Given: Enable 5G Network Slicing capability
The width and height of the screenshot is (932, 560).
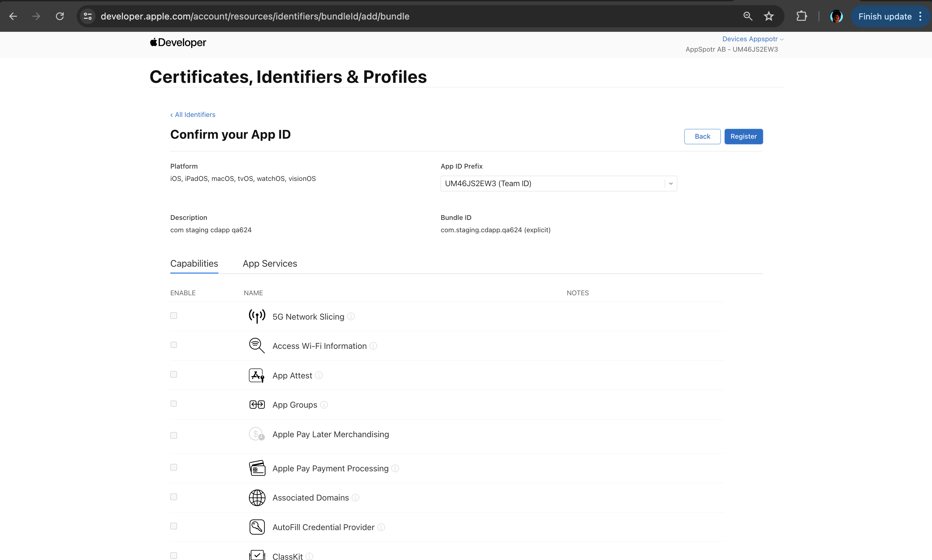Looking at the screenshot, I should pyautogui.click(x=174, y=315).
